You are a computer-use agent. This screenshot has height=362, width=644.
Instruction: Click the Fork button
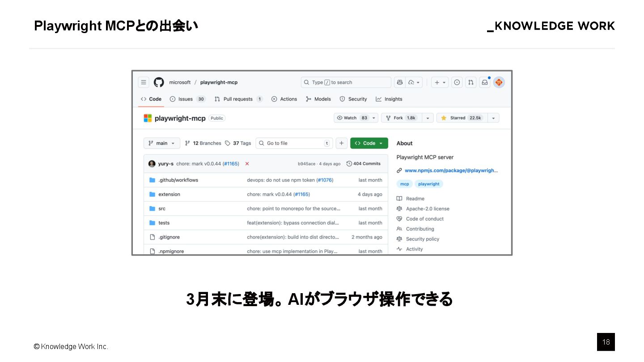[x=401, y=118]
